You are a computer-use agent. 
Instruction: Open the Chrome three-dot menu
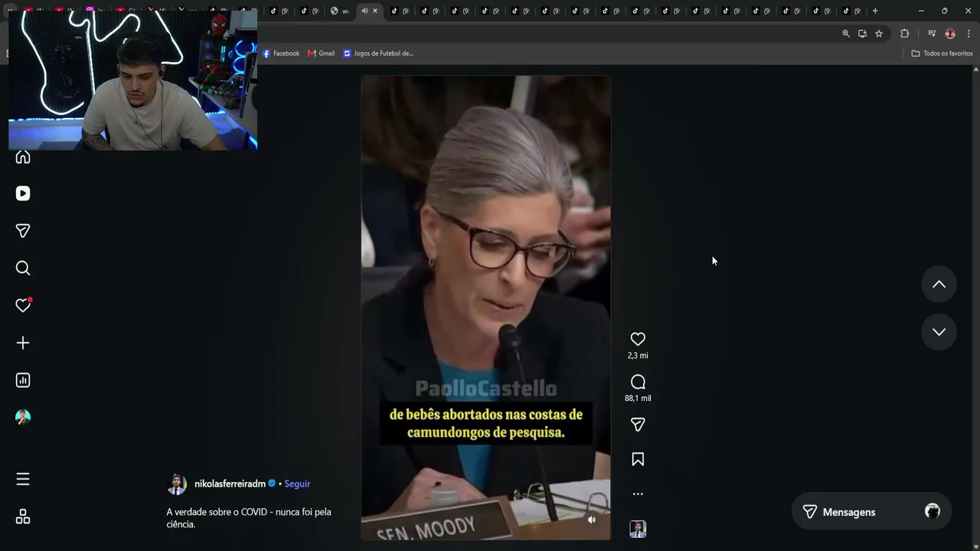point(969,34)
